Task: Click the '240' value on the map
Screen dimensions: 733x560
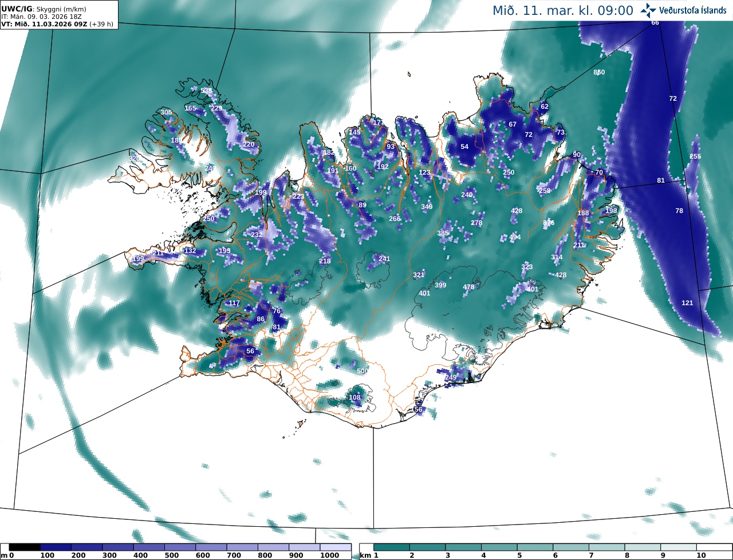Action: (x=467, y=195)
